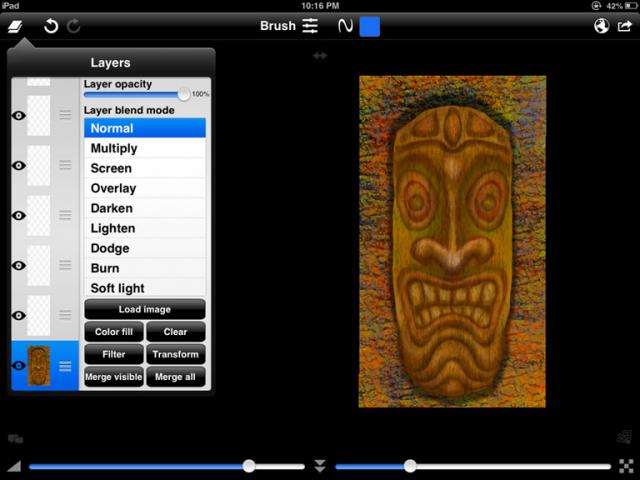Screen dimensions: 640x480
Task: Open the blue color swatch
Action: [x=369, y=26]
